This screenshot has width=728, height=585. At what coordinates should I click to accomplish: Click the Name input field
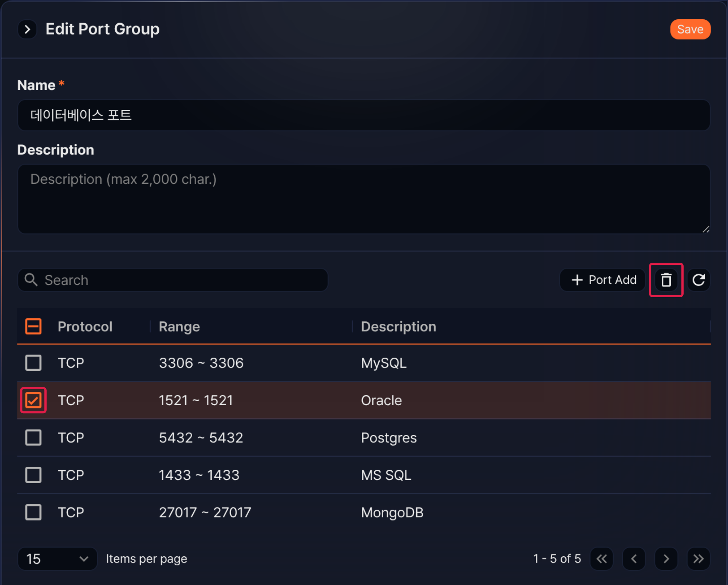click(364, 115)
